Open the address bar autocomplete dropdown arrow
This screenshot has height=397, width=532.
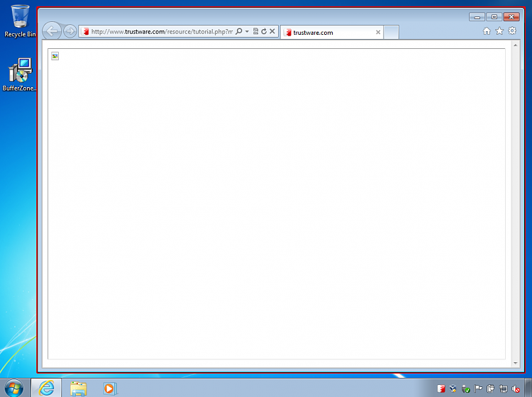pos(247,31)
